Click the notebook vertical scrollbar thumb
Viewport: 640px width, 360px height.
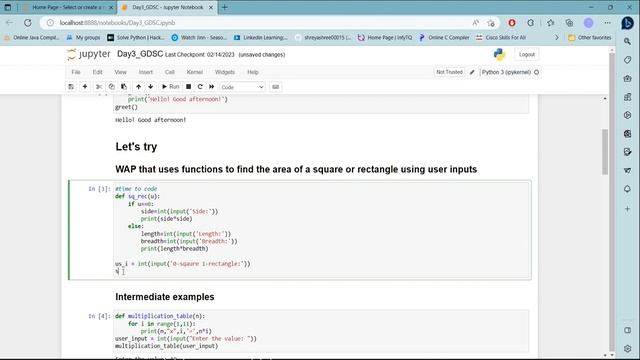(605, 152)
